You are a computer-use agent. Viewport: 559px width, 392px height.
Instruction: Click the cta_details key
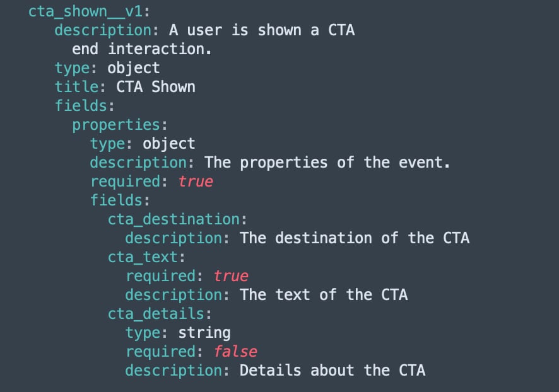point(156,314)
